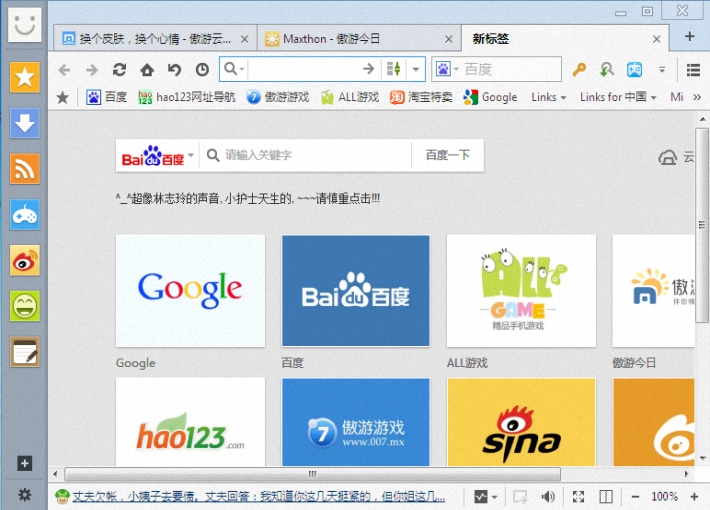Zoom in with the status bar plus
This screenshot has width=710, height=510.
tap(694, 497)
